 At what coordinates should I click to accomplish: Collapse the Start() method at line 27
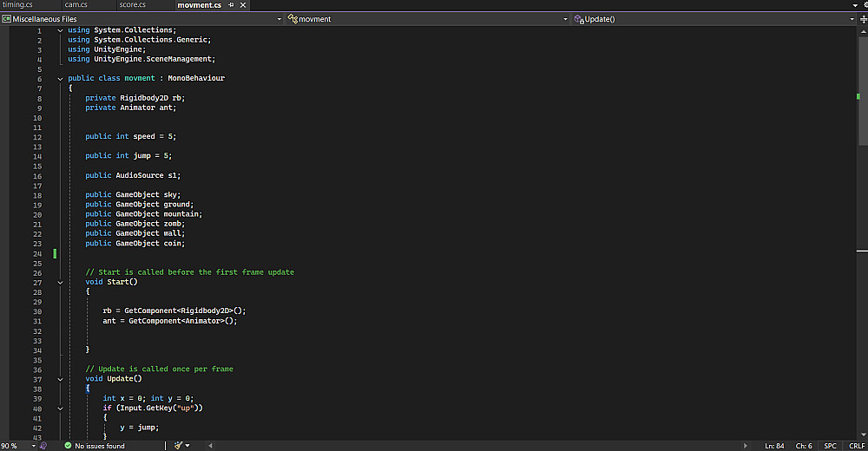(x=61, y=282)
